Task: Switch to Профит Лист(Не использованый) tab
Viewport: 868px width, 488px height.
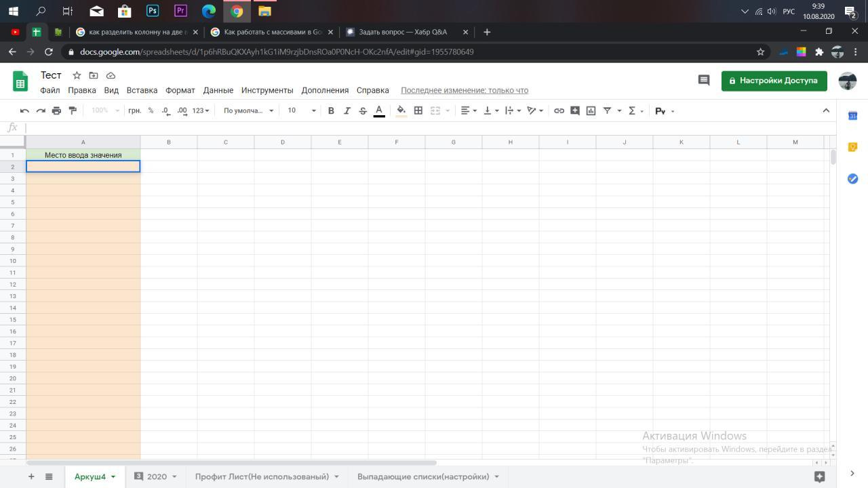Action: click(x=262, y=476)
